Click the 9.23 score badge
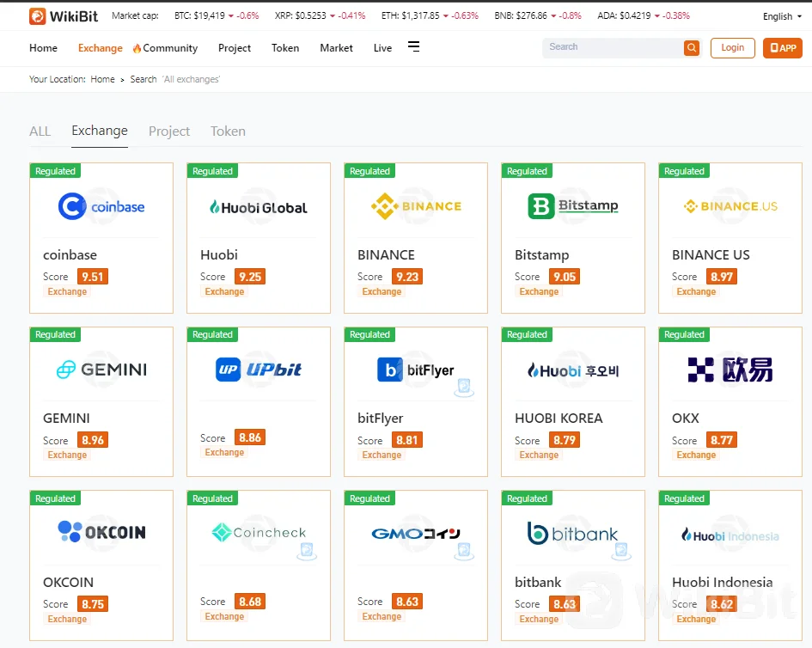 [x=407, y=277]
